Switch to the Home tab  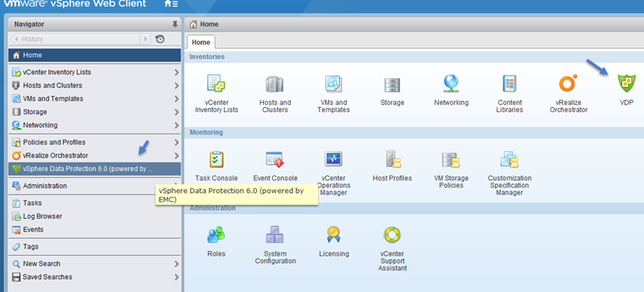[x=200, y=43]
